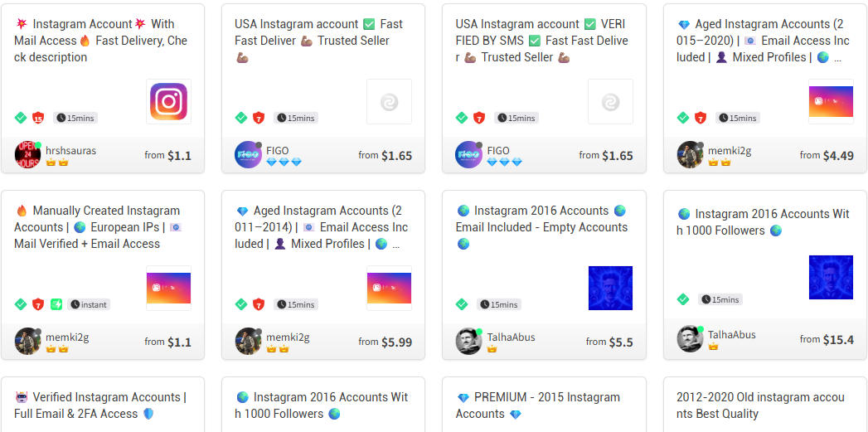The image size is (868, 432).
Task: Click the red shield badge numbered 15
Action: coord(37,118)
